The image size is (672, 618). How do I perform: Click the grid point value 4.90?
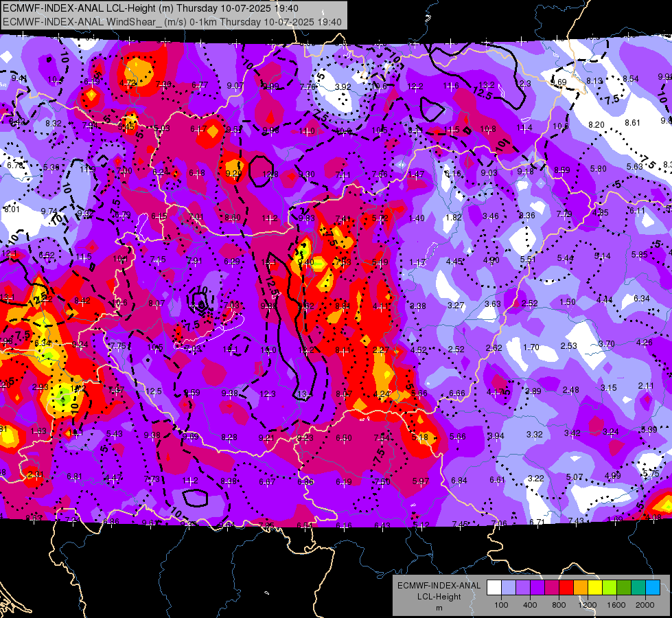(x=491, y=260)
